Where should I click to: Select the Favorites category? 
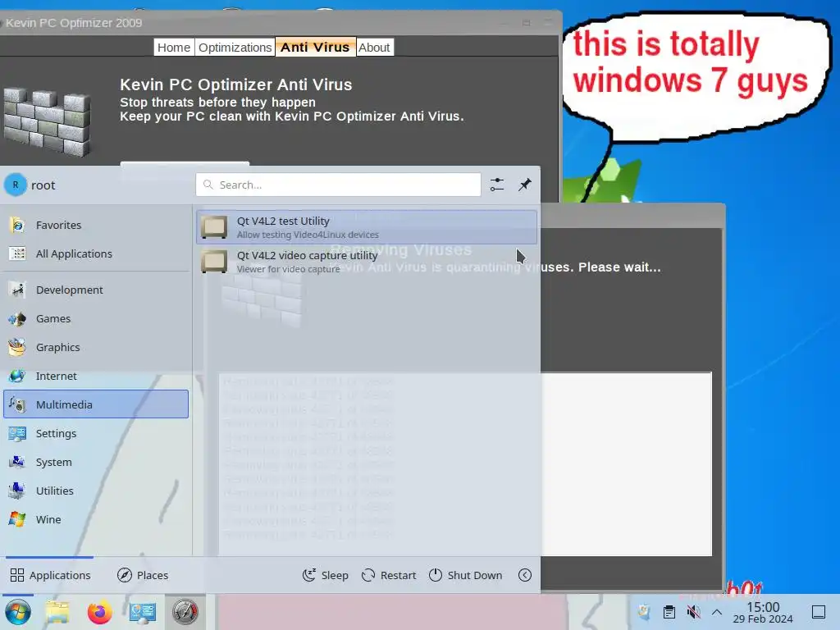point(97,225)
